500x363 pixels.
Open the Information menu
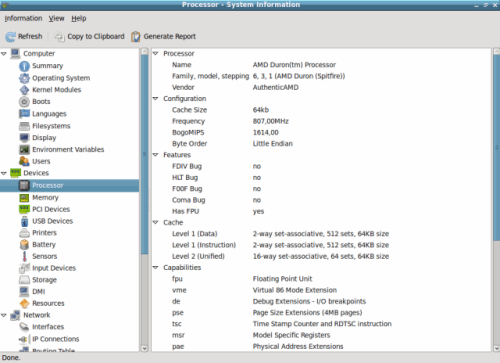pyautogui.click(x=23, y=18)
